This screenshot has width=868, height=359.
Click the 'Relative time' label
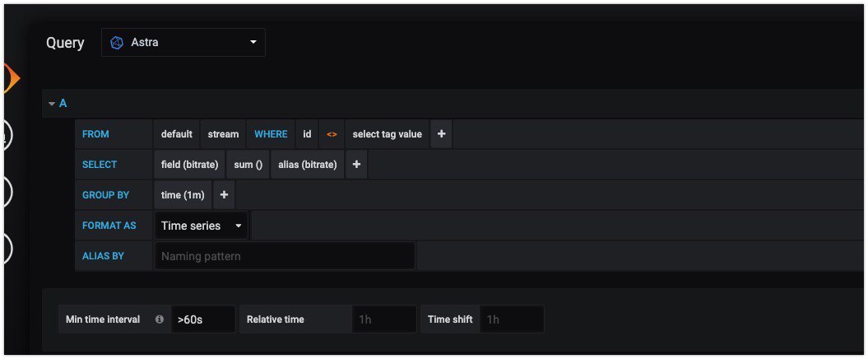click(x=275, y=319)
